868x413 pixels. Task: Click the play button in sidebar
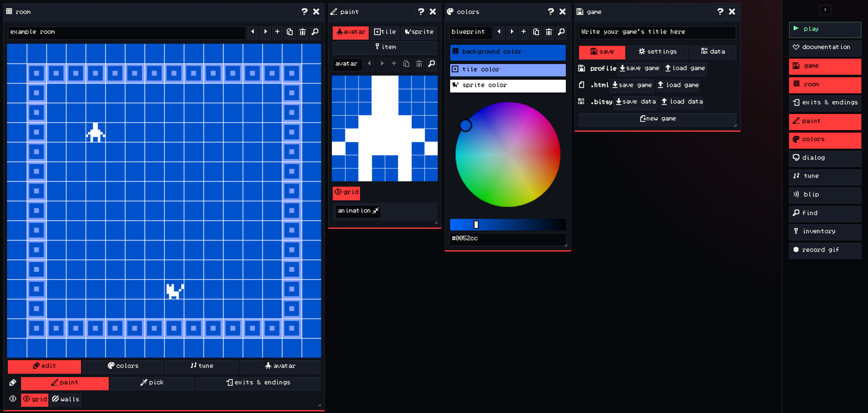825,30
